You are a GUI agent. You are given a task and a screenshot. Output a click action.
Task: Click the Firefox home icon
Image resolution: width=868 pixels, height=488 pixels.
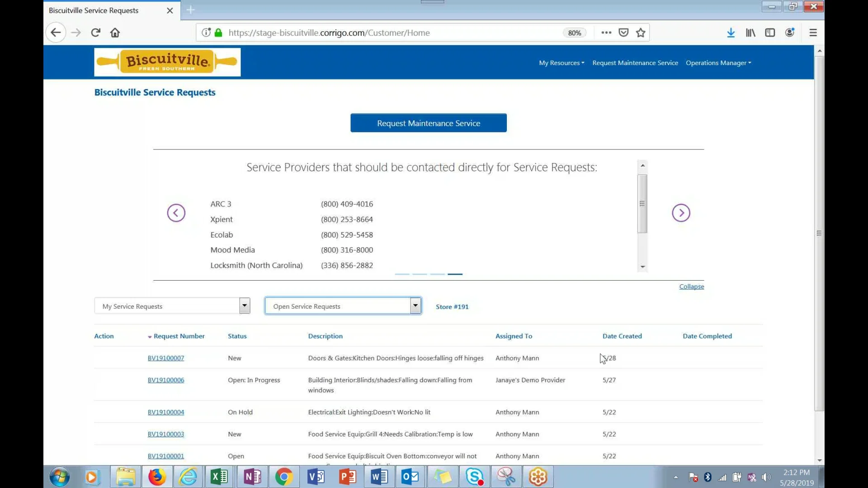115,33
